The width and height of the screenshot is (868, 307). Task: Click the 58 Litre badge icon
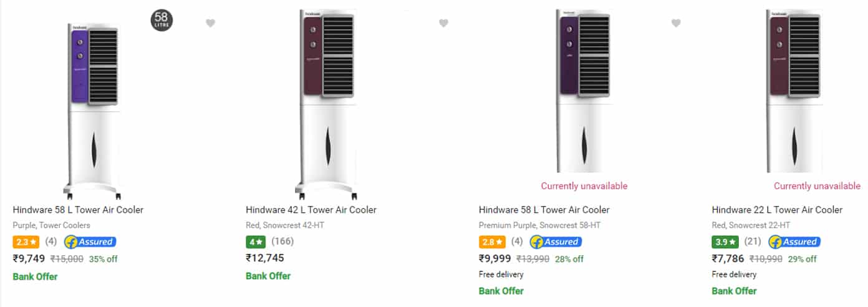click(162, 20)
